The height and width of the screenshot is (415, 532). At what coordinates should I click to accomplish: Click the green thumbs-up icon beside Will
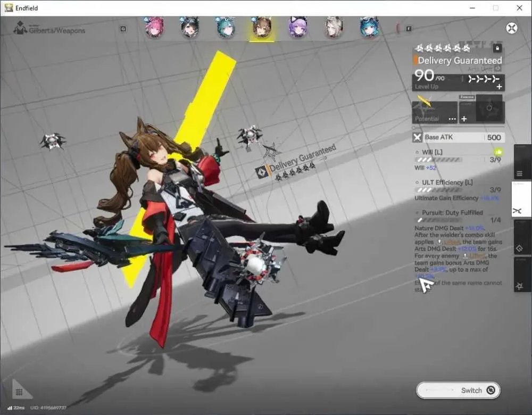coord(498,152)
